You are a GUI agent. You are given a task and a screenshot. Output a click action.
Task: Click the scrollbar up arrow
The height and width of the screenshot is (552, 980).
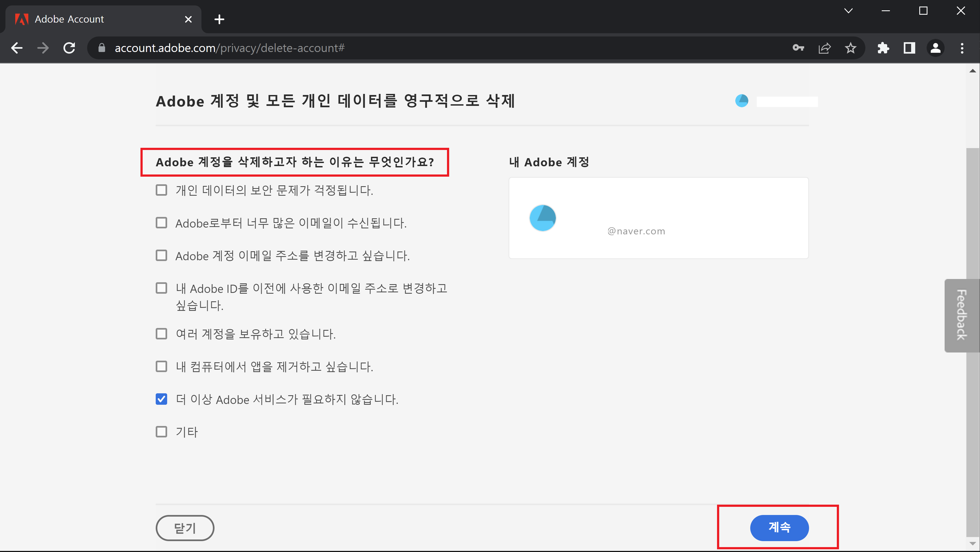[972, 70]
